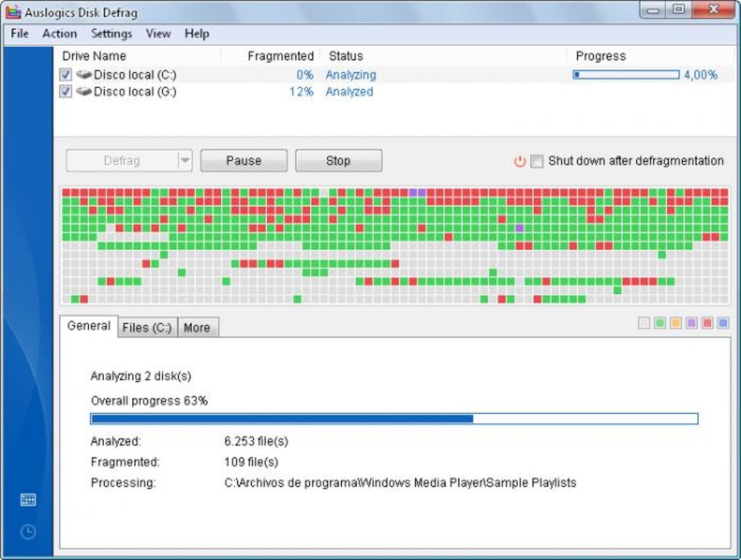The image size is (741, 560).
Task: Click the Defrag button
Action: (x=122, y=161)
